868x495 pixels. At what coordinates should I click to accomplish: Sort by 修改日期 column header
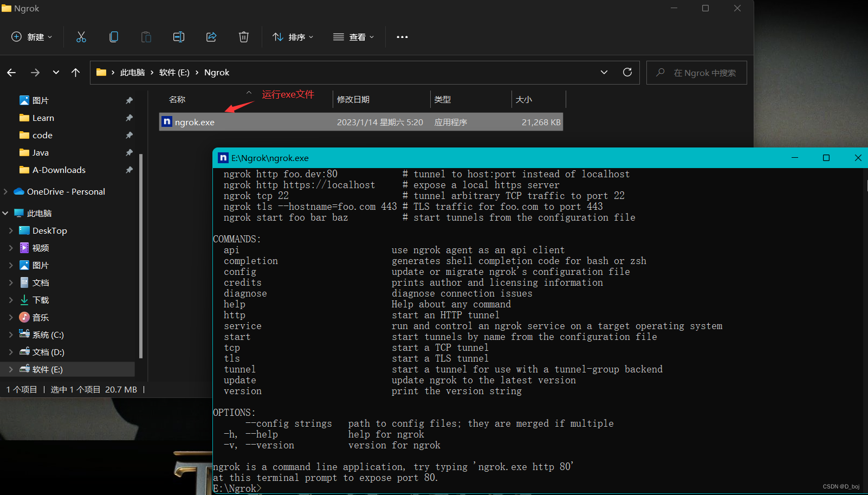tap(353, 99)
